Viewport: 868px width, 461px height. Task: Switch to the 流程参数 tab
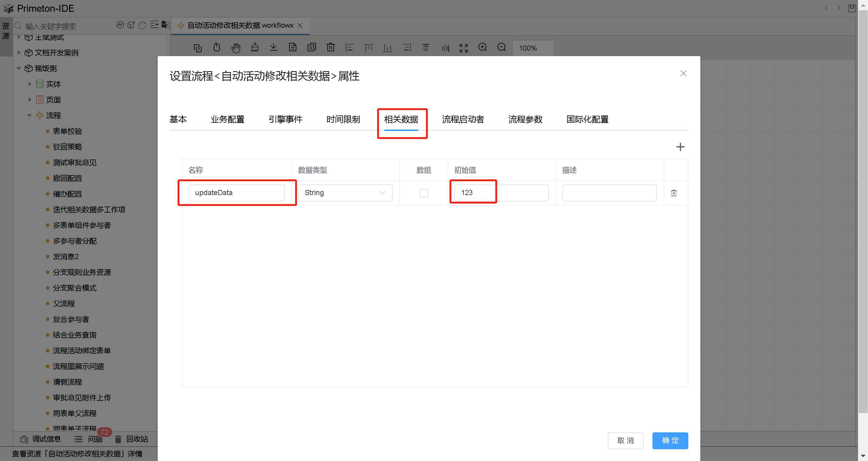click(x=525, y=119)
